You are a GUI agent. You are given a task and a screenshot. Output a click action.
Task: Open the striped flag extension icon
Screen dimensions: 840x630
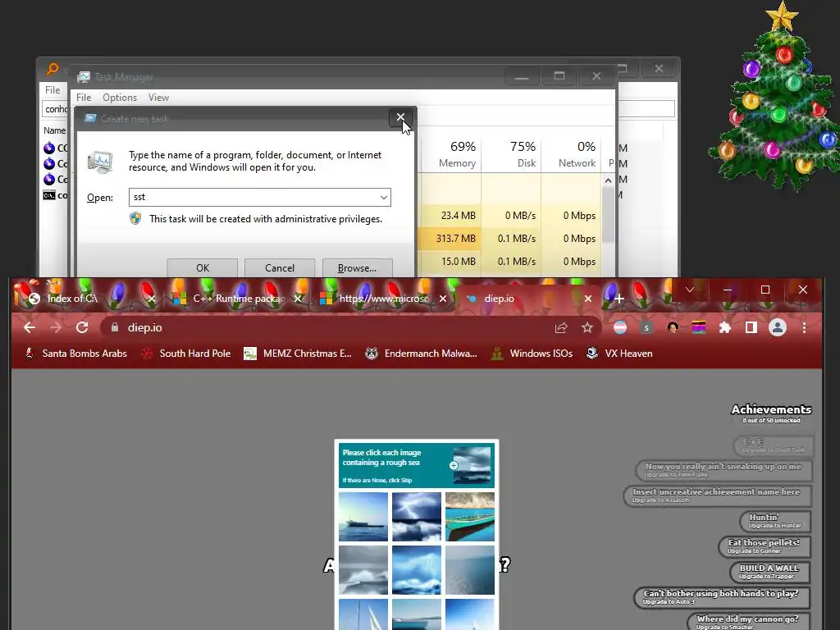[620, 327]
